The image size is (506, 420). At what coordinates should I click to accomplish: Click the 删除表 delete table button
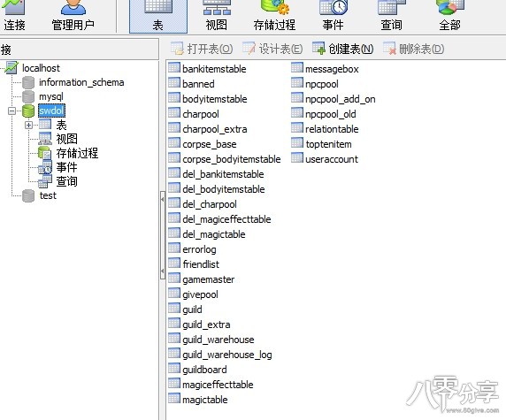[414, 49]
